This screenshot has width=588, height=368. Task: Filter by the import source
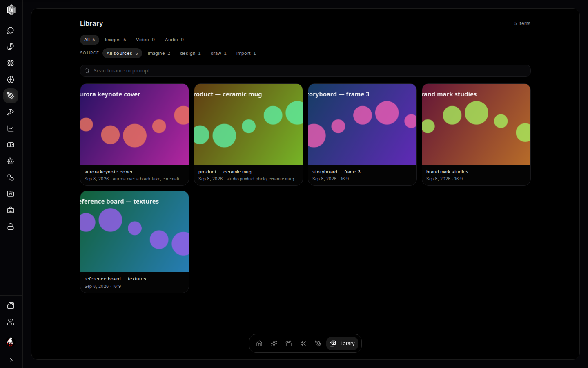tap(246, 53)
